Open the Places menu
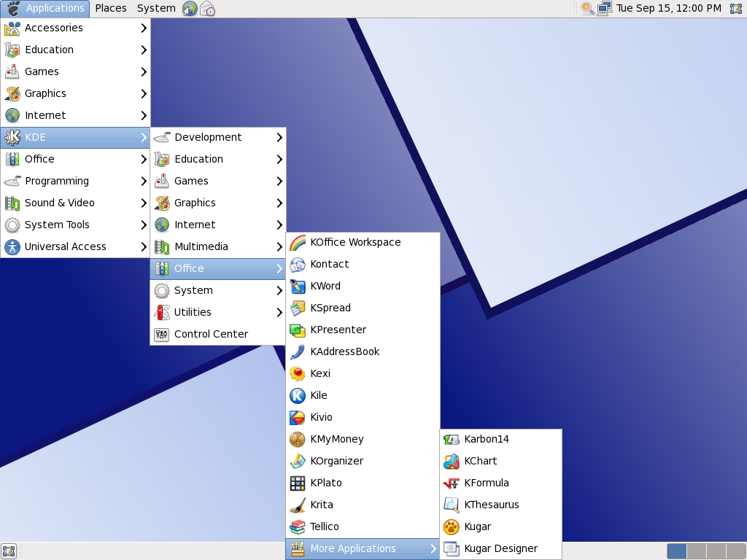The width and height of the screenshot is (747, 560). click(111, 9)
